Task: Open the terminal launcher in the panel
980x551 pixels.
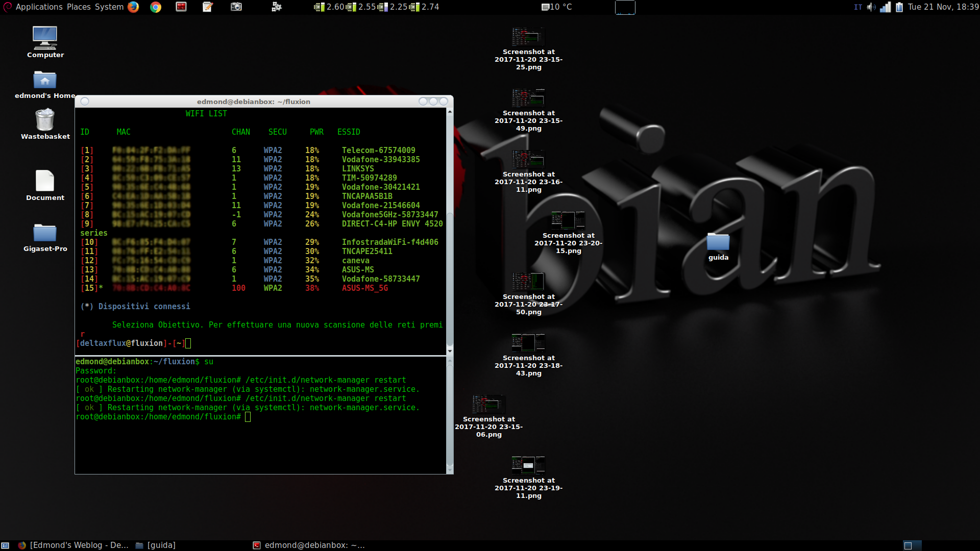Action: (x=181, y=7)
